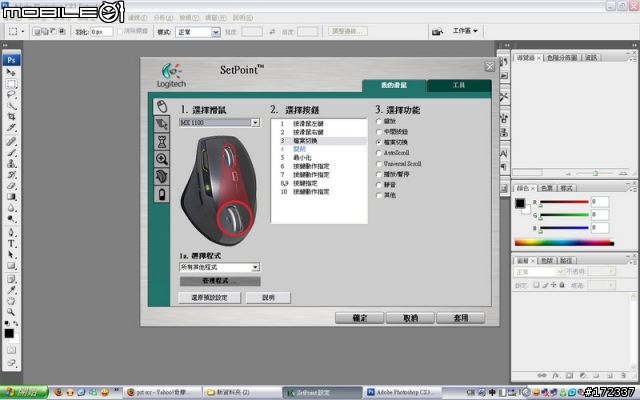The width and height of the screenshot is (640, 400).
Task: Open SetPoint game settings chess icon
Action: pyautogui.click(x=162, y=142)
